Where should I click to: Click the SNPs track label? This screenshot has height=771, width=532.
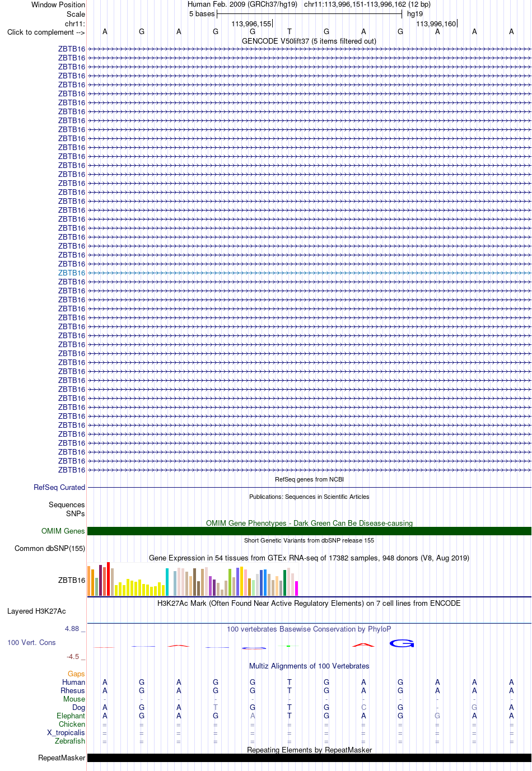pos(76,513)
